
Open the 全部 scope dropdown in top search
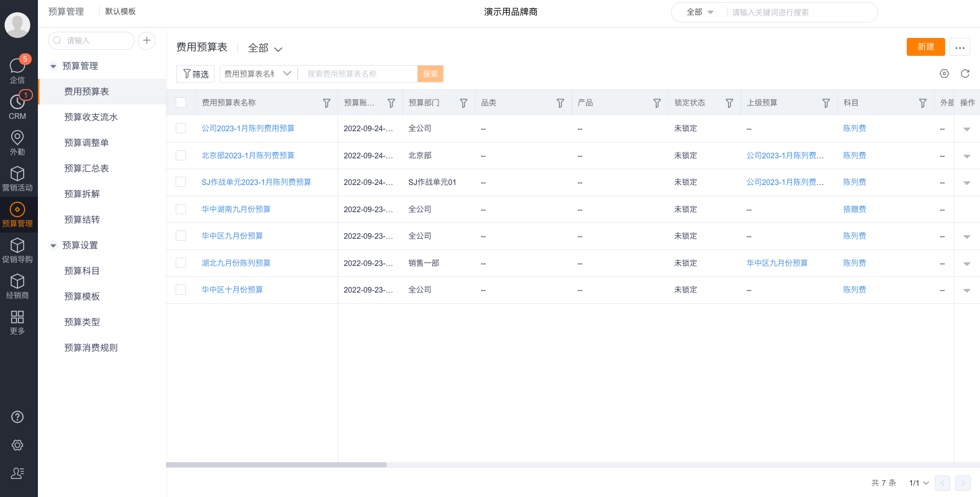(700, 12)
